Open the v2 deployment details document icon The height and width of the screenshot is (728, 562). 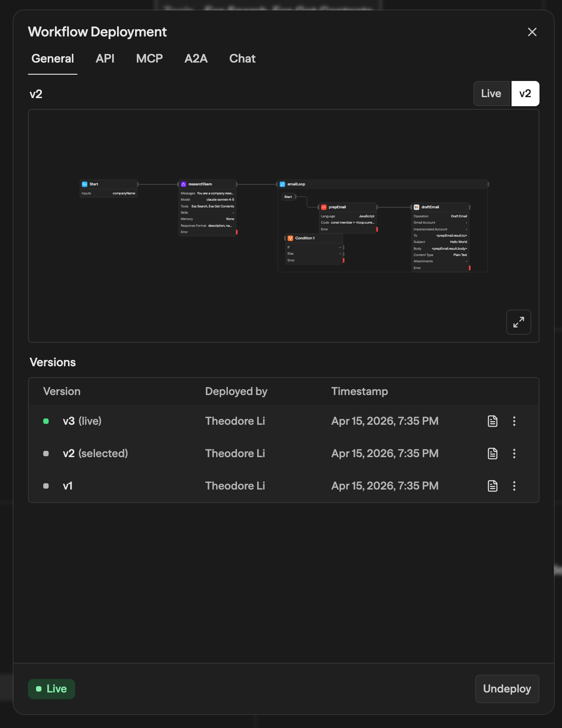[493, 454]
